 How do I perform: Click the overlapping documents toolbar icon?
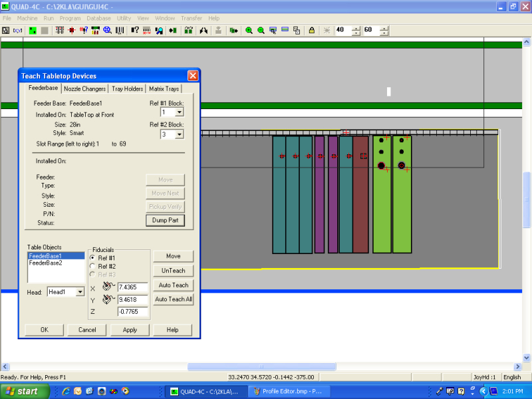[297, 31]
